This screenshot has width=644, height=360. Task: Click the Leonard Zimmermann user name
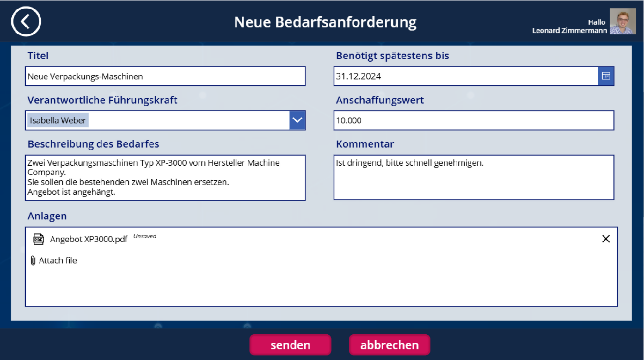[569, 31]
